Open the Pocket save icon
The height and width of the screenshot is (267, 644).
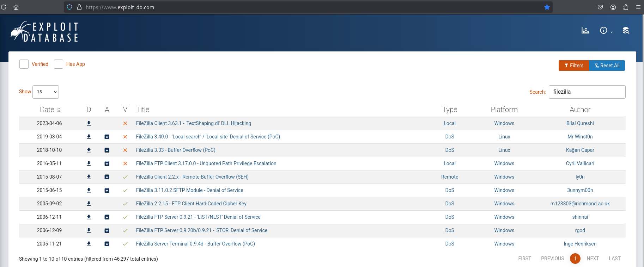coord(600,7)
